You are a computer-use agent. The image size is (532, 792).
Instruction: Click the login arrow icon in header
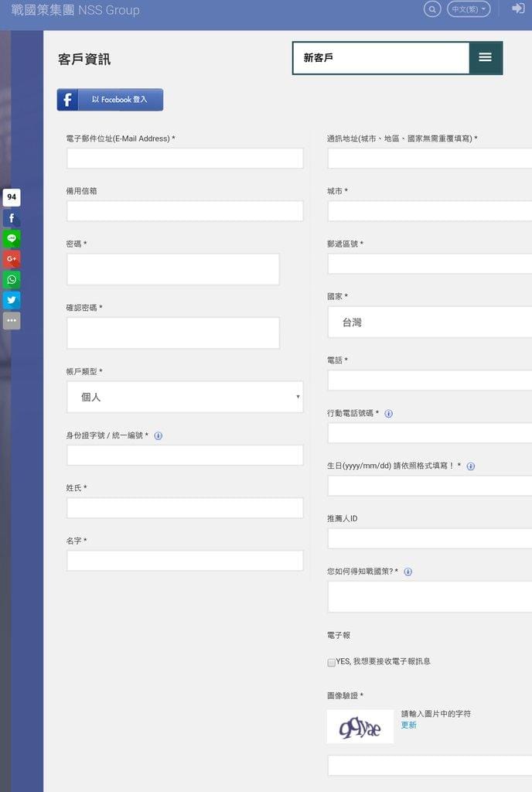click(x=518, y=8)
